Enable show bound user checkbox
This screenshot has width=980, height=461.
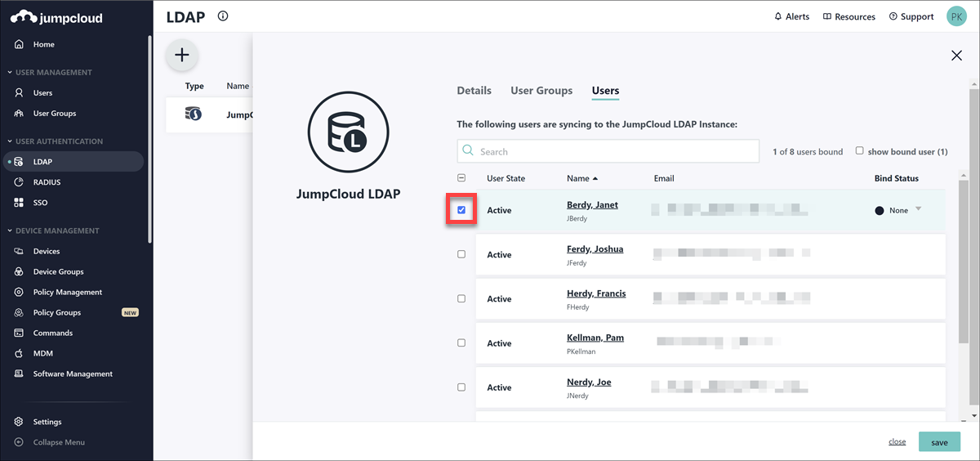tap(859, 151)
